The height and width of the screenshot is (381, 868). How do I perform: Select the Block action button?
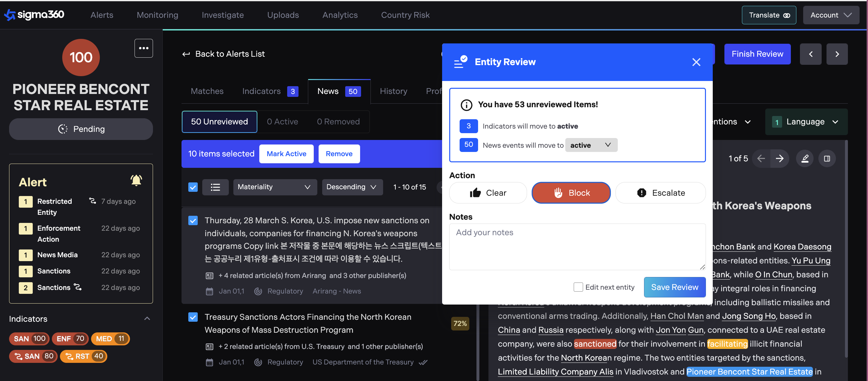(x=571, y=193)
